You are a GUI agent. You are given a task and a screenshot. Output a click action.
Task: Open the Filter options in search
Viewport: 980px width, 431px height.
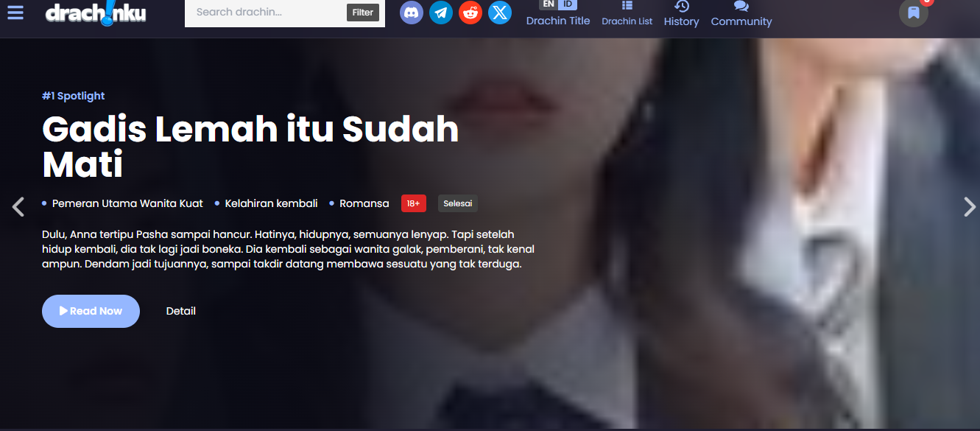click(x=362, y=13)
